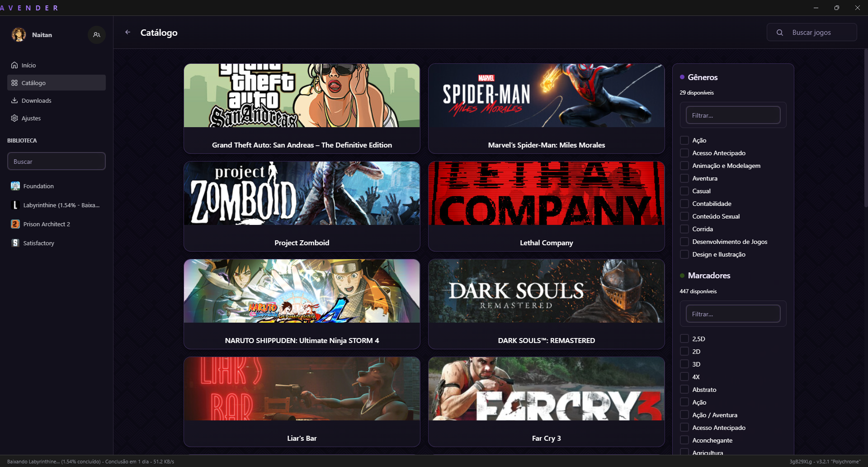Click the friends icon next to Naitan
The width and height of the screenshot is (868, 467).
click(x=97, y=35)
